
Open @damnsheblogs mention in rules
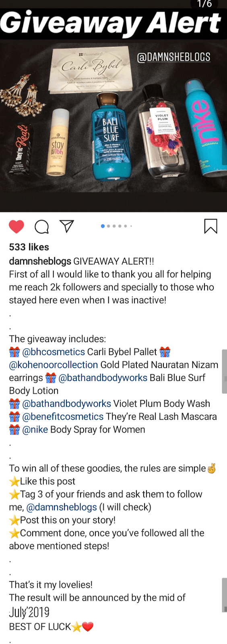[x=62, y=507]
